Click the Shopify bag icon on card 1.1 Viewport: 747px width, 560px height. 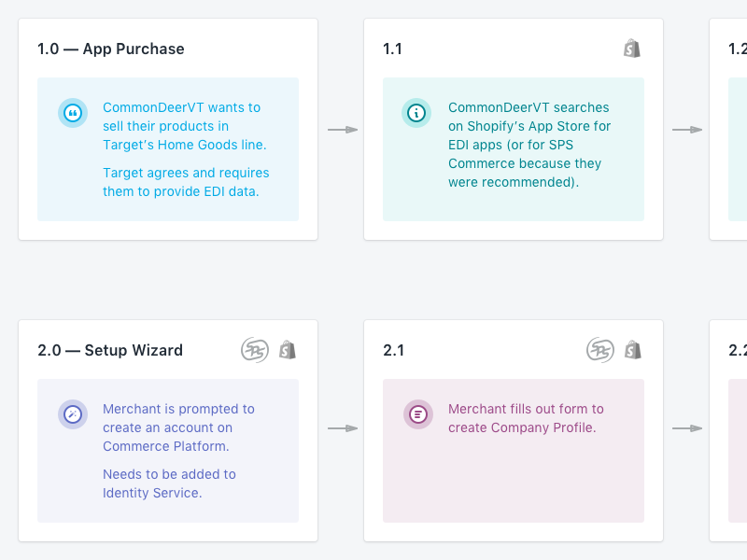[x=632, y=49]
